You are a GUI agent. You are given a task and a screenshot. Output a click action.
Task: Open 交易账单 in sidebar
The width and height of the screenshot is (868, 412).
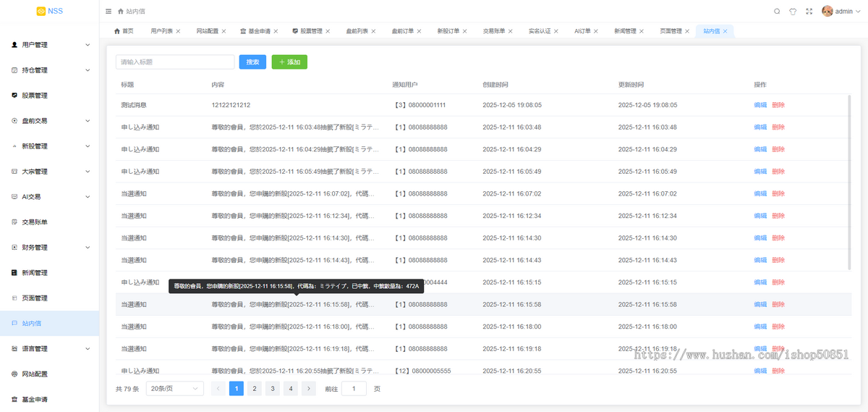[49, 222]
